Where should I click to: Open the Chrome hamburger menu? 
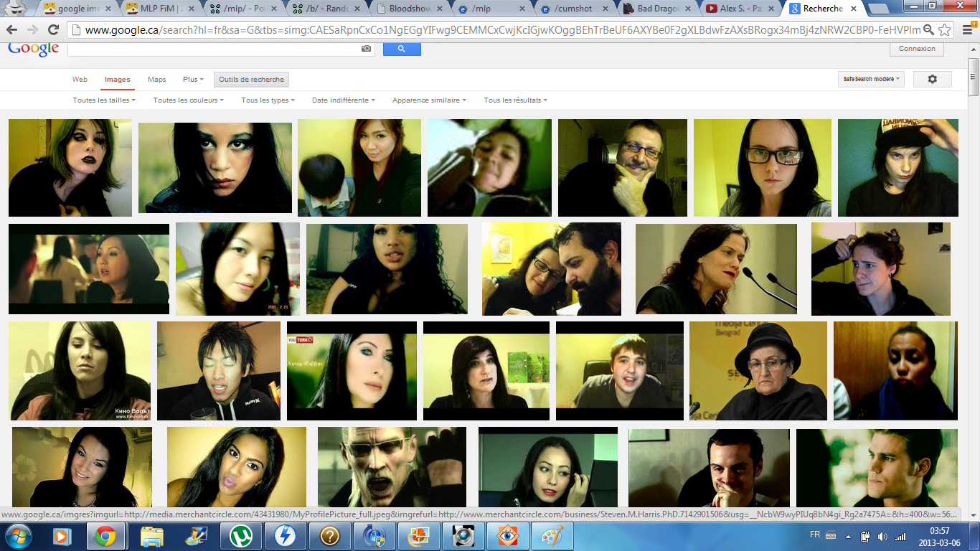pos(966,30)
